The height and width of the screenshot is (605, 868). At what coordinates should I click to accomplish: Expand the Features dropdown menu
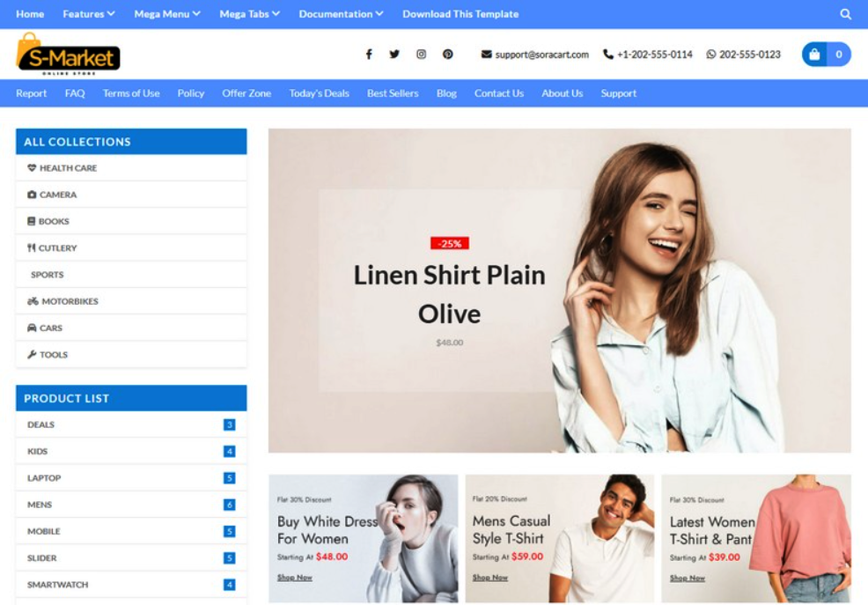(89, 14)
